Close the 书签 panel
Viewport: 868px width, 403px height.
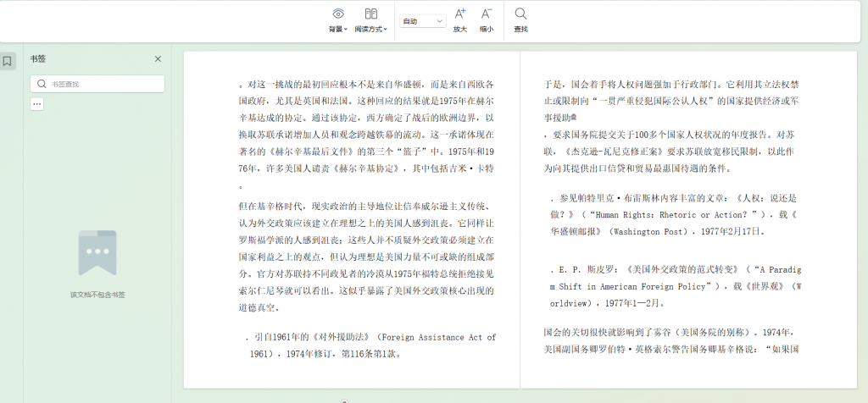tap(158, 59)
